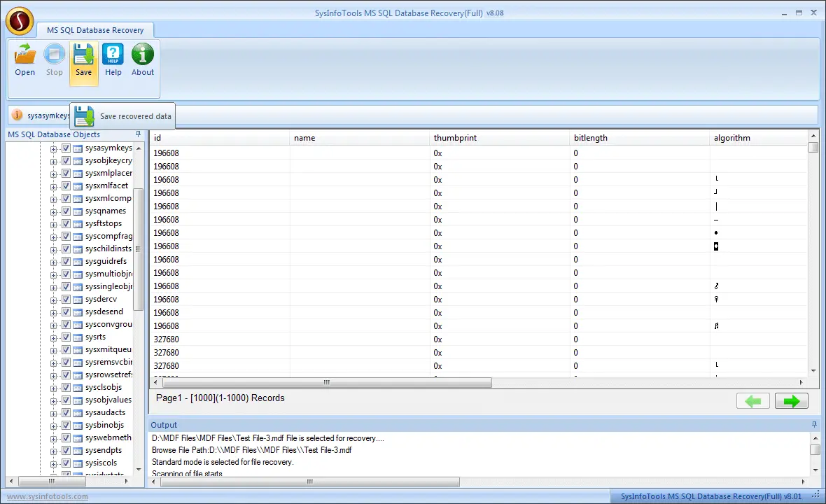Expand the sysguidrefs tree node
This screenshot has height=504, width=826.
[53, 262]
